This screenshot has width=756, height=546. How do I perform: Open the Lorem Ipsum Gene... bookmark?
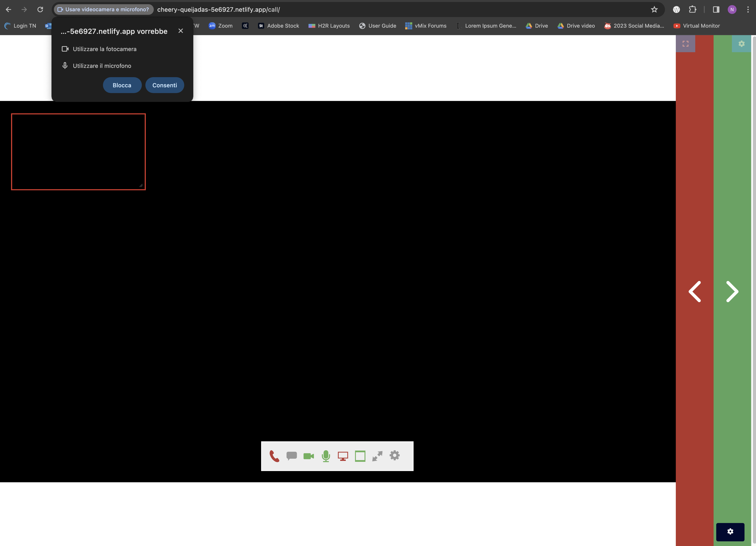486,26
